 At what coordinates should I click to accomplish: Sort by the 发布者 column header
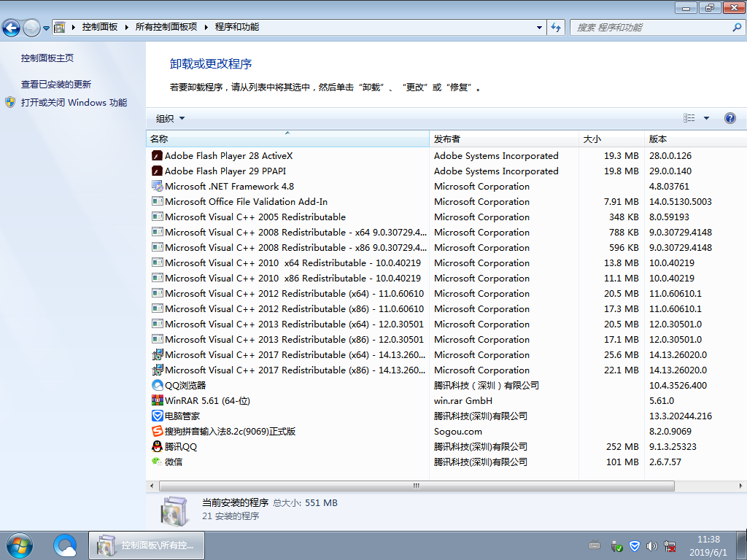[504, 139]
